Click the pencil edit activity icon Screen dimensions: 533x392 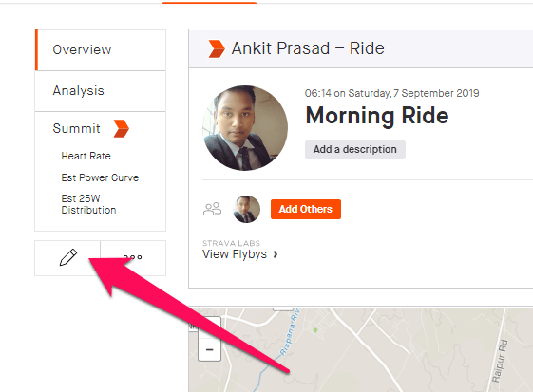point(68,257)
